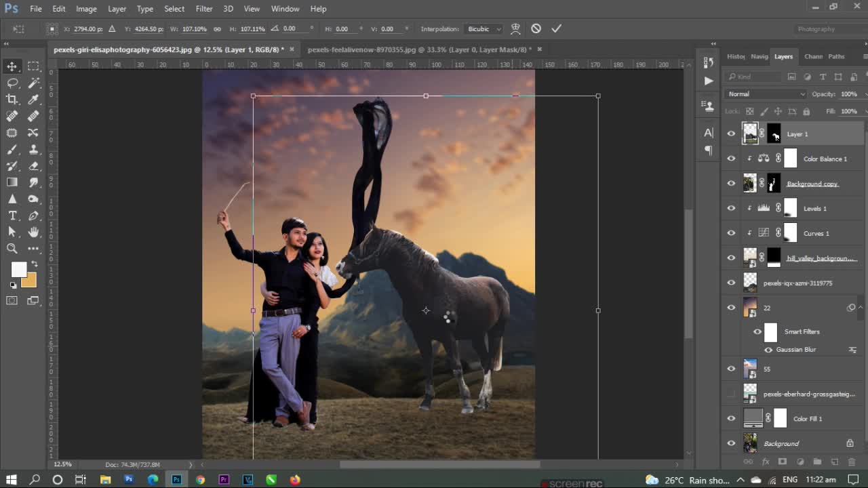This screenshot has height=488, width=868.
Task: Open the History panel tab
Action: coord(736,56)
